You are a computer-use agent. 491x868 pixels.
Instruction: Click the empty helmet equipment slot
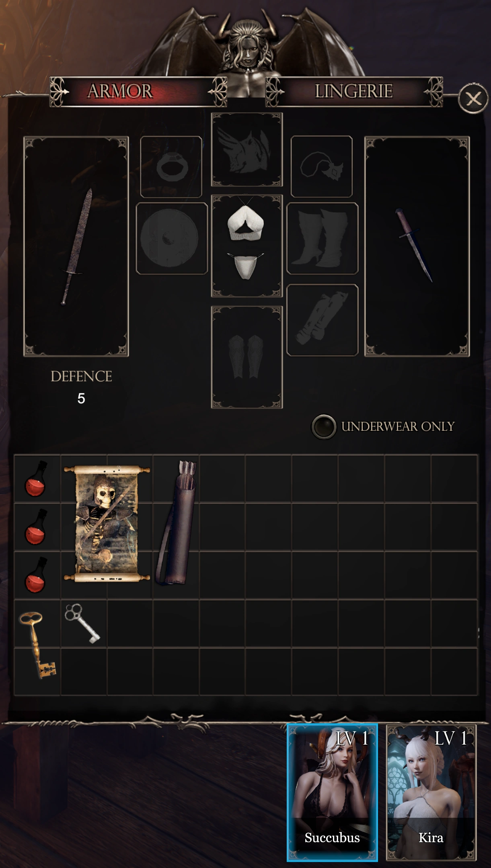[247, 149]
